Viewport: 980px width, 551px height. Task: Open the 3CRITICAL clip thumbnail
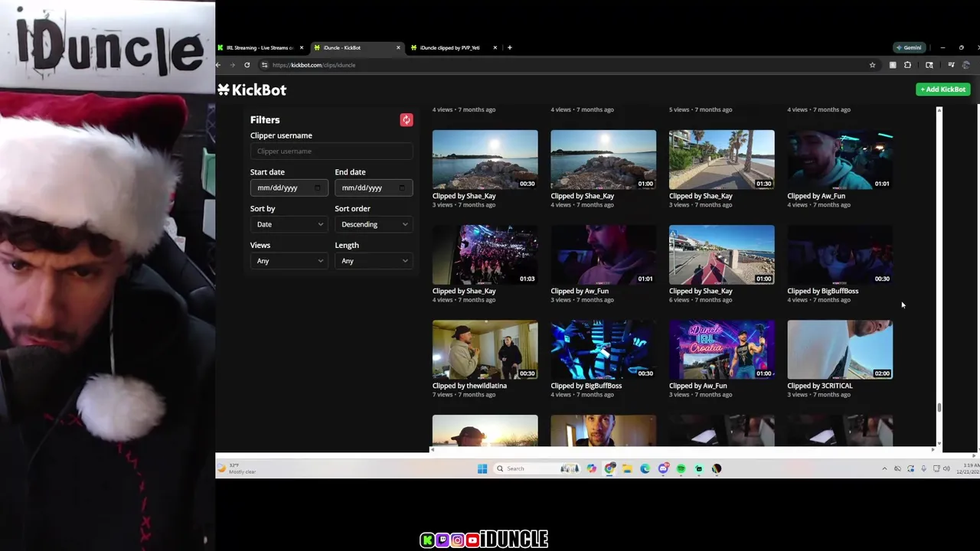[x=840, y=350]
